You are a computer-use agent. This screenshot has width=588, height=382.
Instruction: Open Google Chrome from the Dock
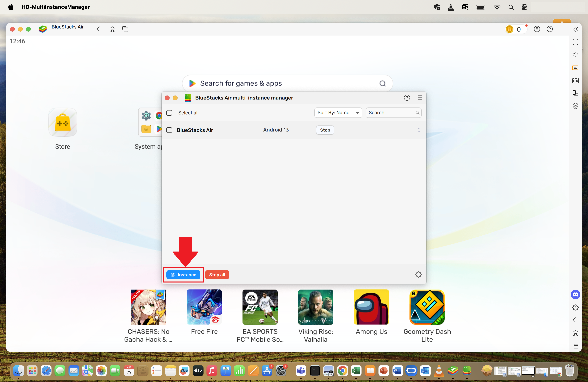coord(342,371)
